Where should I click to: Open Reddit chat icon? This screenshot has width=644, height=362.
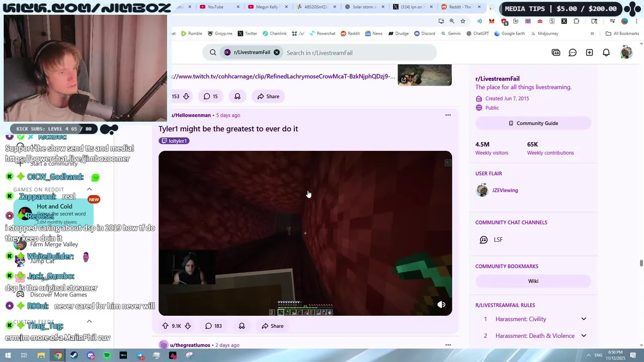[573, 52]
